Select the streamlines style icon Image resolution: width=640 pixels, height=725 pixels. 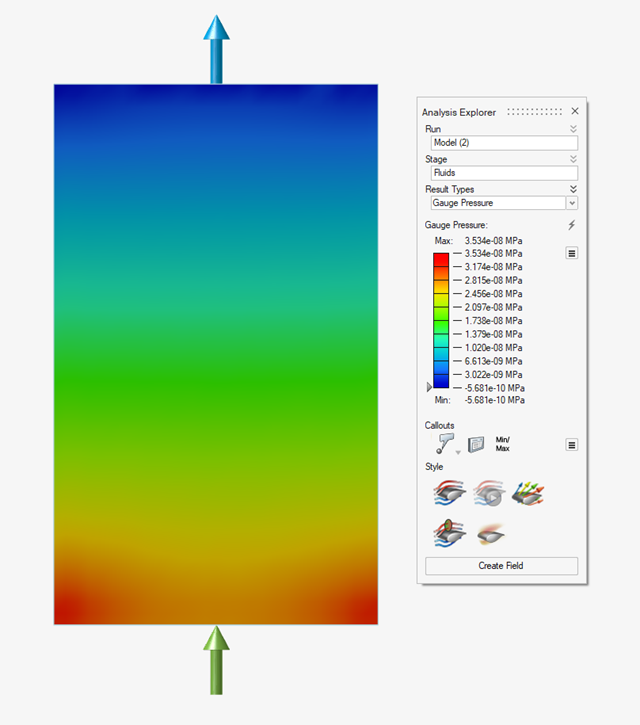(449, 492)
